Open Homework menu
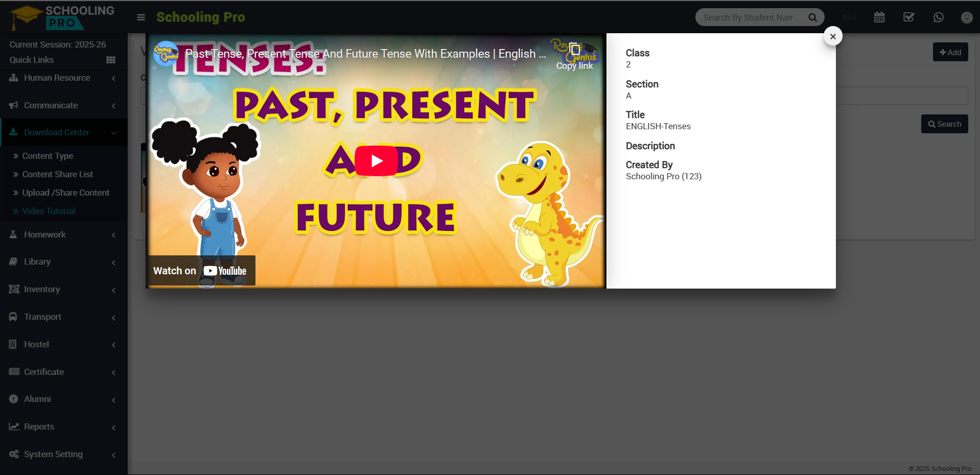Screen dimensions: 980x475 (x=64, y=234)
